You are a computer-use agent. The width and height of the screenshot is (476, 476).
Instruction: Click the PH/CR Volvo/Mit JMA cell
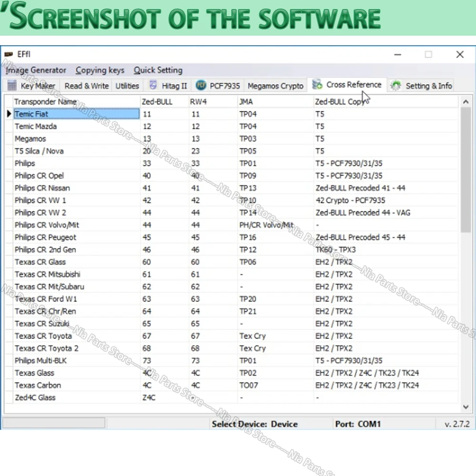tap(275, 225)
